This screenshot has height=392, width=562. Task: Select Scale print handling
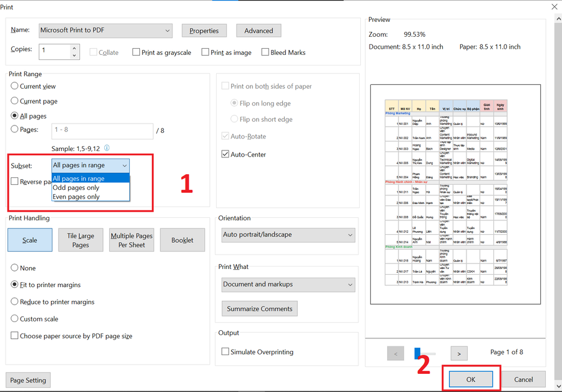pos(30,240)
